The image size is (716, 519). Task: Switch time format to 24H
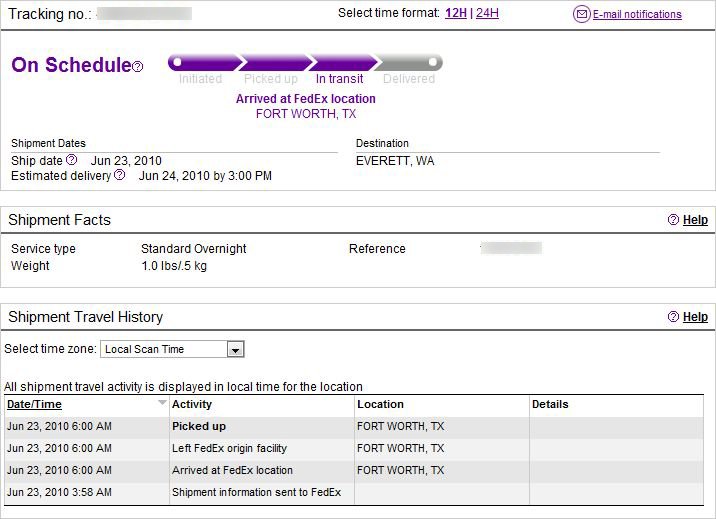pyautogui.click(x=487, y=13)
